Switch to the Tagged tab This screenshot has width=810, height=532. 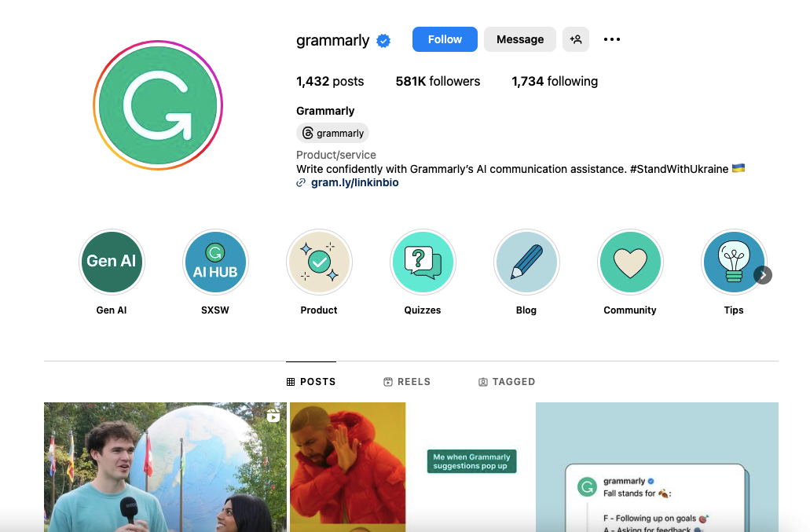(507, 382)
